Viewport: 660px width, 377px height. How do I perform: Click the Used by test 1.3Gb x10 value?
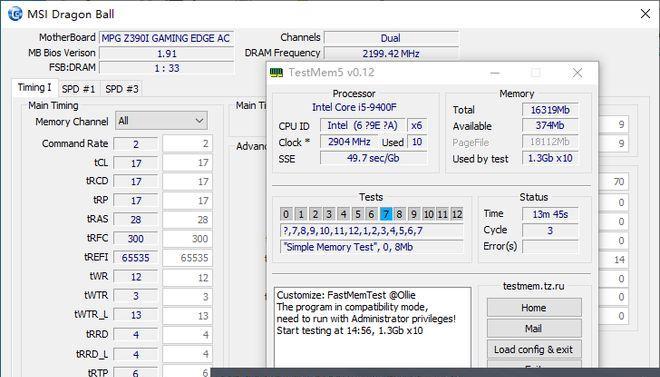[550, 158]
